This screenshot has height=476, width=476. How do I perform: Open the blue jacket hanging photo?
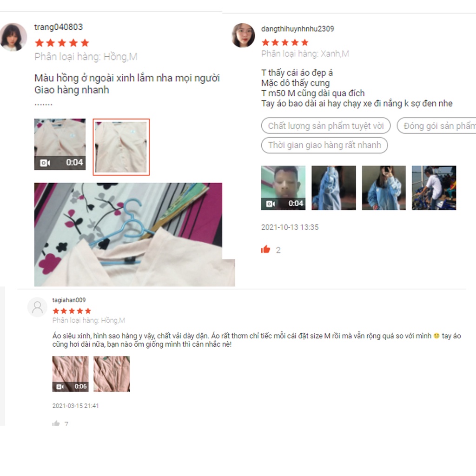point(334,188)
